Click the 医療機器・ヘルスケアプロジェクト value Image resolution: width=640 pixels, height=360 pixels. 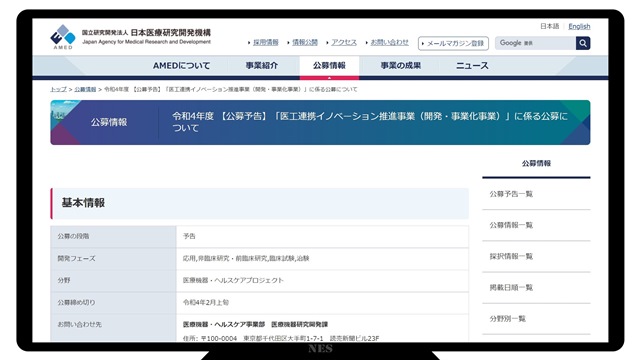(x=233, y=280)
